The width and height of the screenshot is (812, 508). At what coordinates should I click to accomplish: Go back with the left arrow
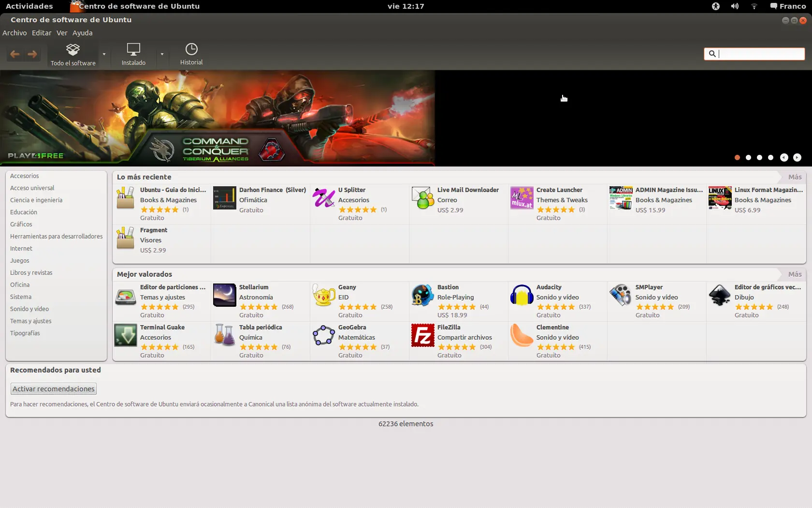click(x=15, y=54)
